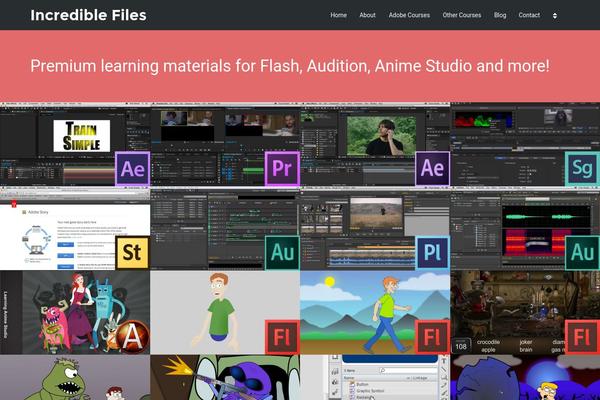
Task: Click the Au icon on multitrack thumbnail
Action: coord(282,253)
